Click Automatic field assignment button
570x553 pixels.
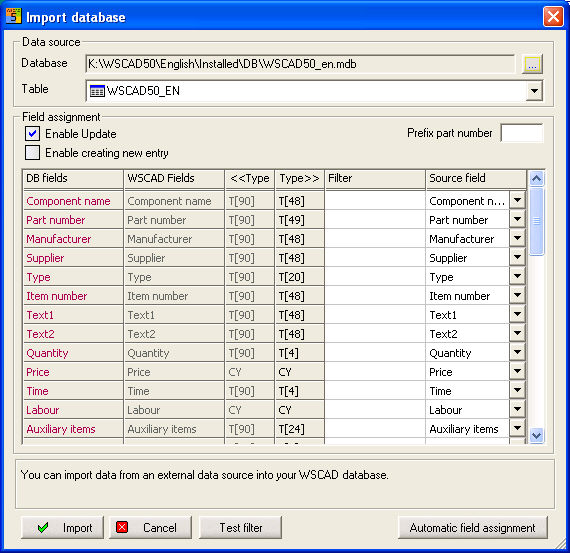coord(473,528)
